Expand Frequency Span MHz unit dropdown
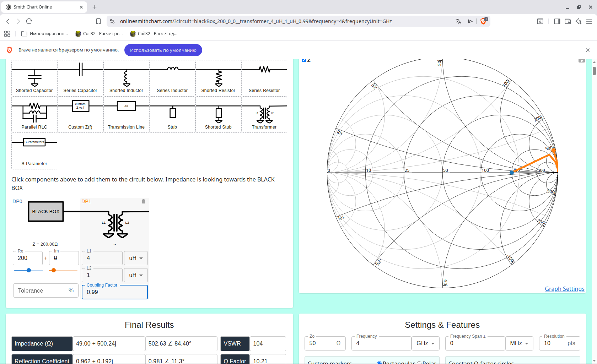Image resolution: width=597 pixels, height=364 pixels. pyautogui.click(x=519, y=343)
